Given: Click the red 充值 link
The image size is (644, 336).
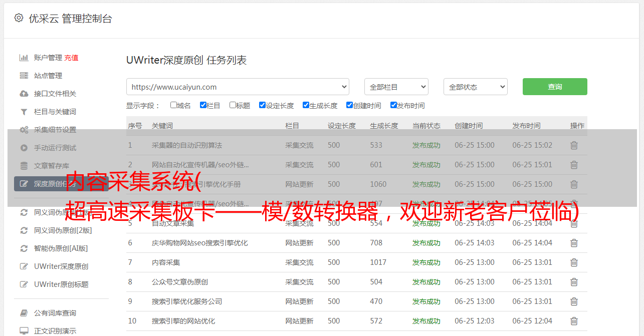Looking at the screenshot, I should click(x=71, y=58).
